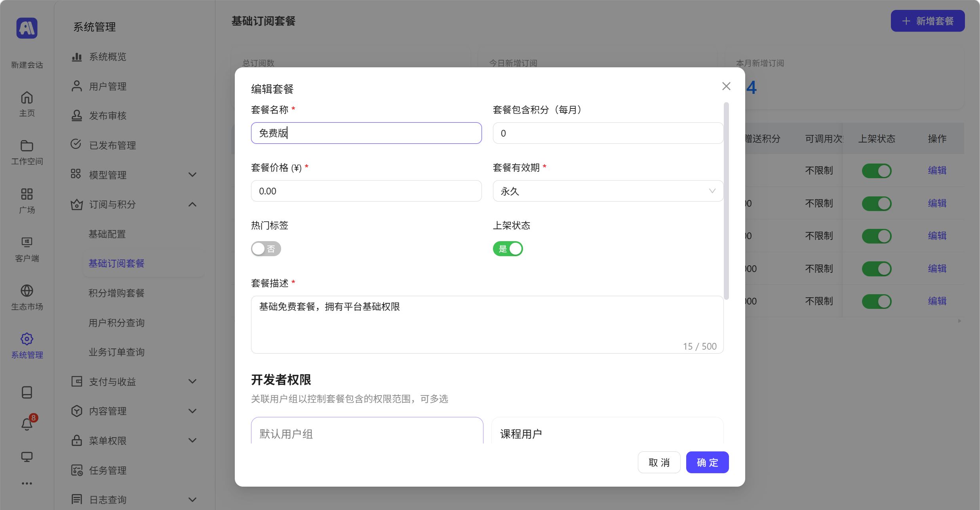
Task: Toggle 上架状态 switch in first table row
Action: point(877,171)
